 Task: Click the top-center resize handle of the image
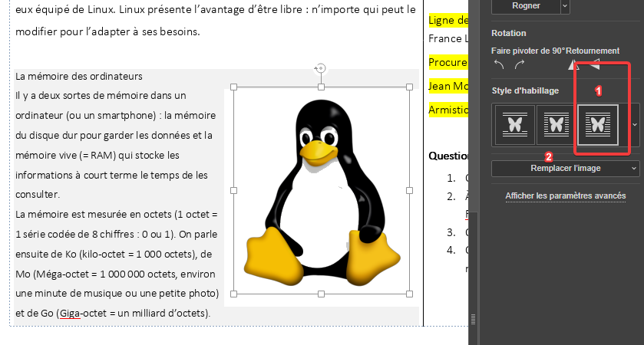(x=321, y=87)
